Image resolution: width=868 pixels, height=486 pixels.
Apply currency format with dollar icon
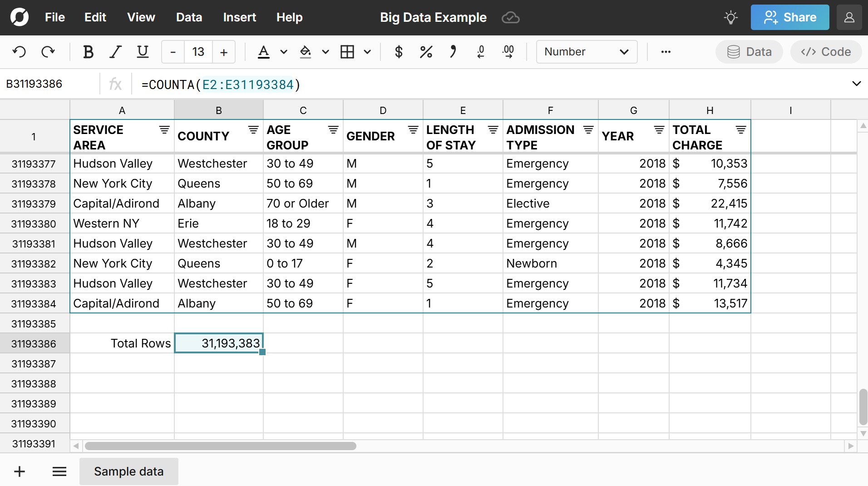point(399,52)
